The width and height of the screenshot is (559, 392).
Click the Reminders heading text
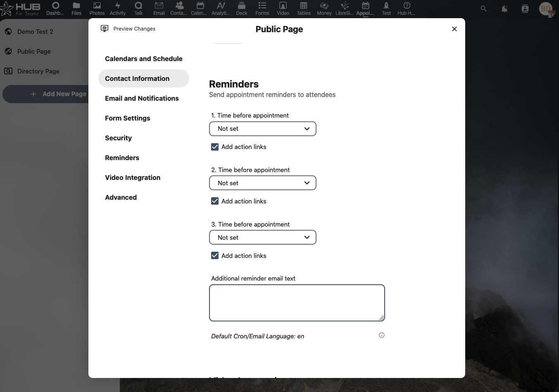[234, 84]
